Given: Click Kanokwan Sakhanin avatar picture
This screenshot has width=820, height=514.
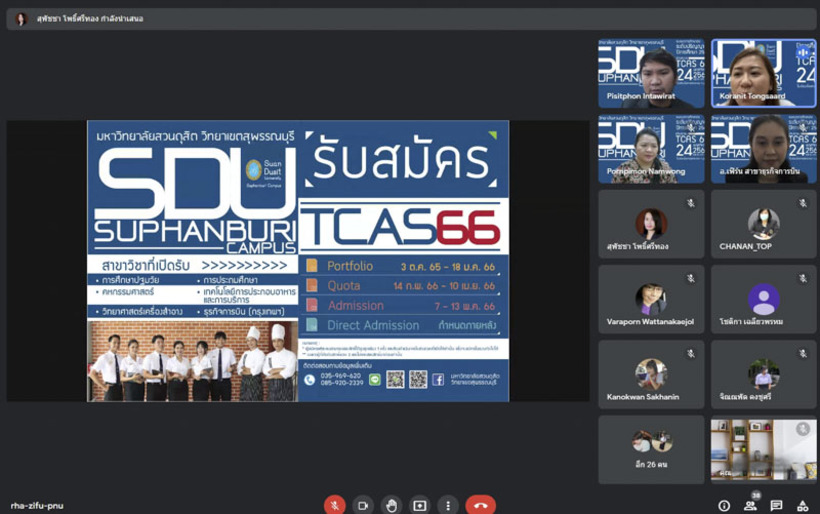Looking at the screenshot, I should pos(651,374).
